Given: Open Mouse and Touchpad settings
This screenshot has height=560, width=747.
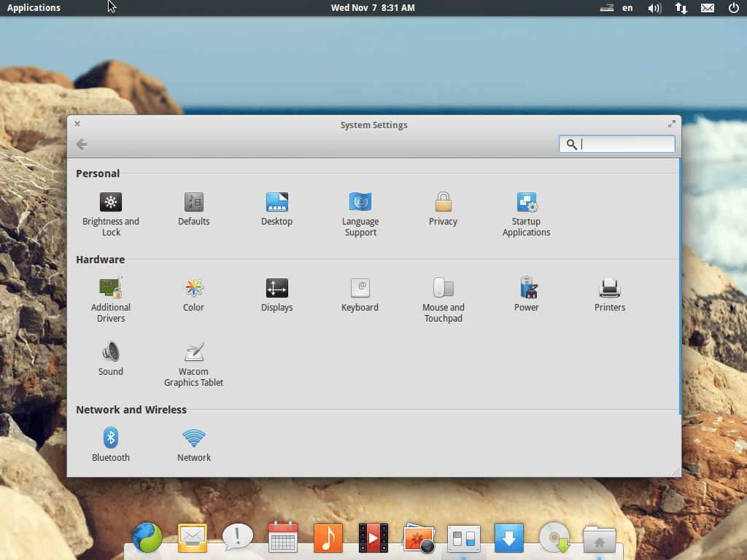Looking at the screenshot, I should (x=443, y=299).
